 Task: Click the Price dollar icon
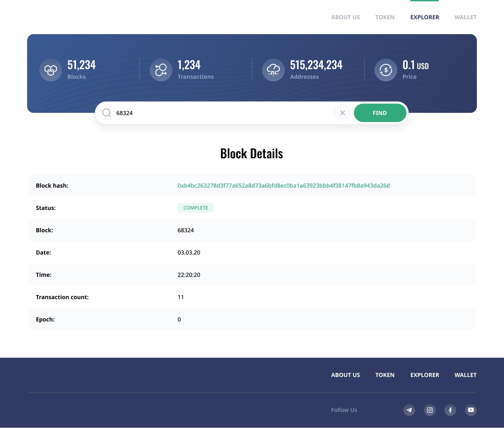(386, 70)
